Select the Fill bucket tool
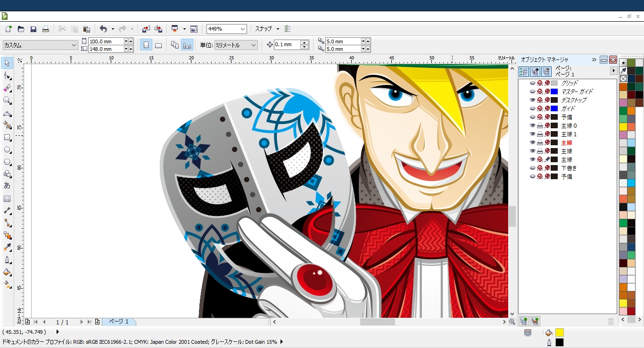This screenshot has width=644, height=348. 7,272
